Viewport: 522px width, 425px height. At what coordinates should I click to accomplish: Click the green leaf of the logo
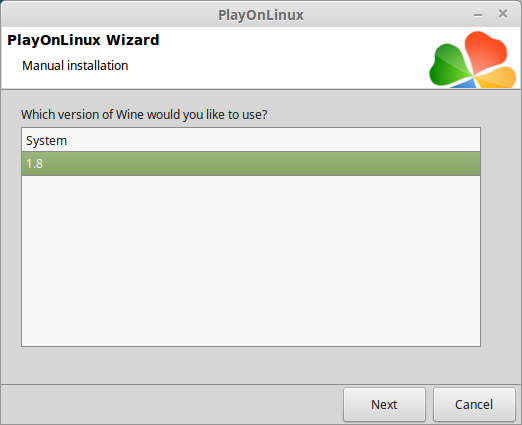coord(449,65)
